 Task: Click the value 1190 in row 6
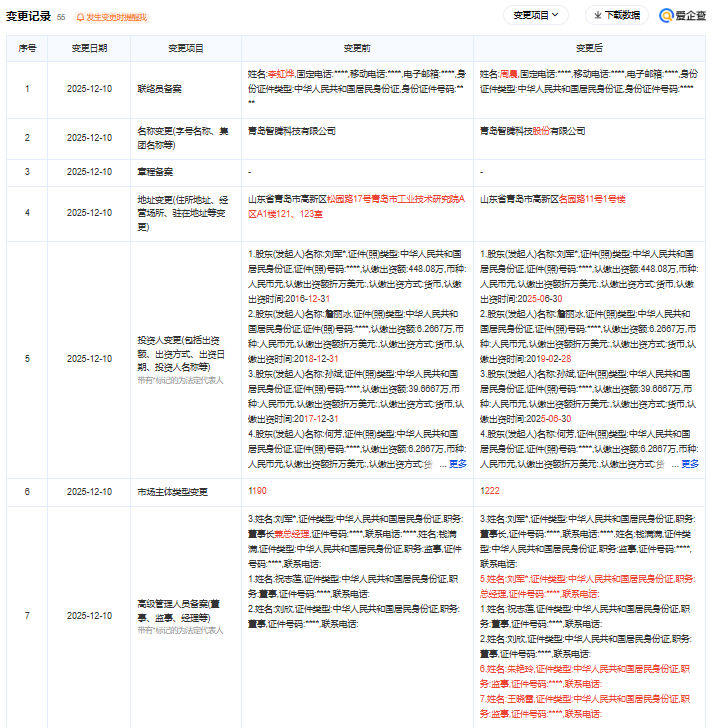[257, 491]
